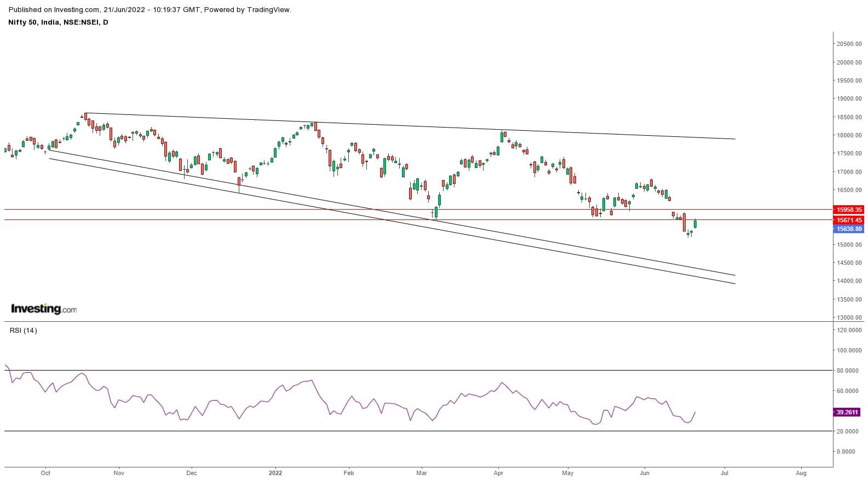The height and width of the screenshot is (480, 868).
Task: Select the blue 15638.80 current price tag
Action: [x=848, y=229]
